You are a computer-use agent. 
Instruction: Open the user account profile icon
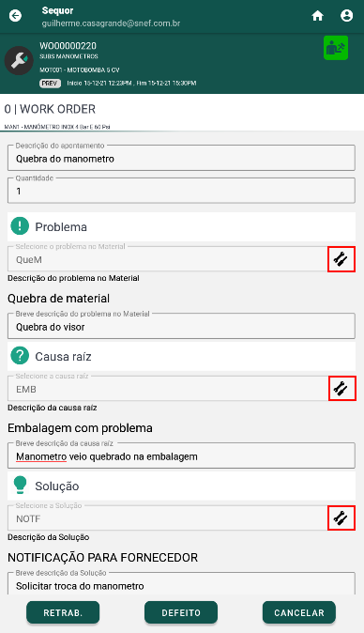pos(347,16)
